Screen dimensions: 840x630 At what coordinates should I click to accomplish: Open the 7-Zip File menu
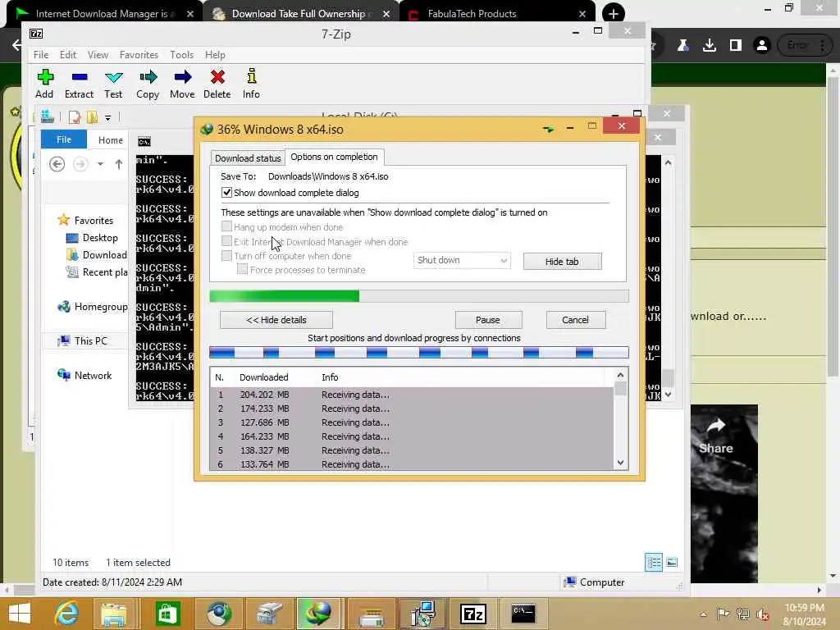point(41,55)
